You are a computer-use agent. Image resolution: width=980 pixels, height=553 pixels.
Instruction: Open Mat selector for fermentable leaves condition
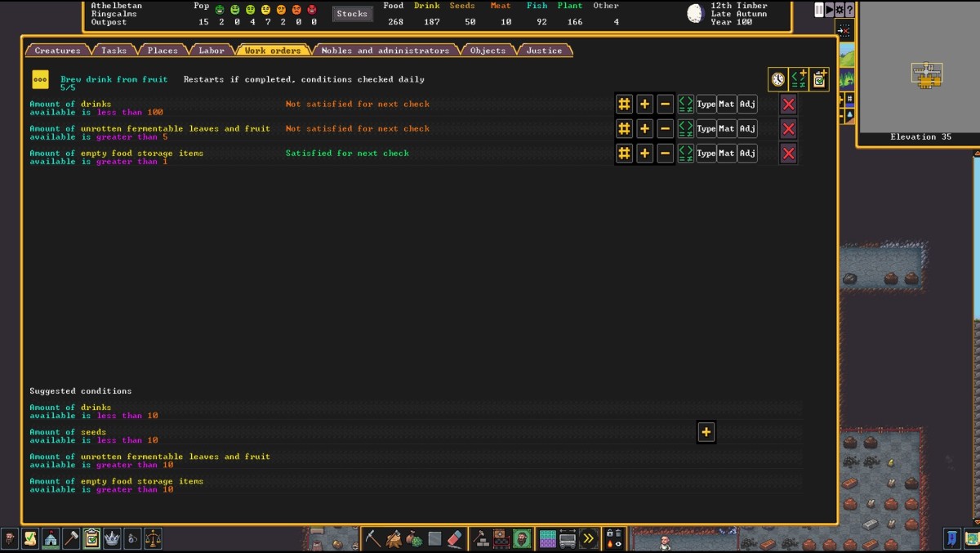726,129
